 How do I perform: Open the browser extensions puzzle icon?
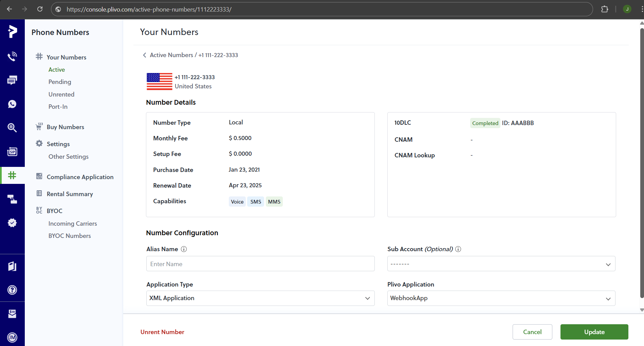tap(605, 9)
